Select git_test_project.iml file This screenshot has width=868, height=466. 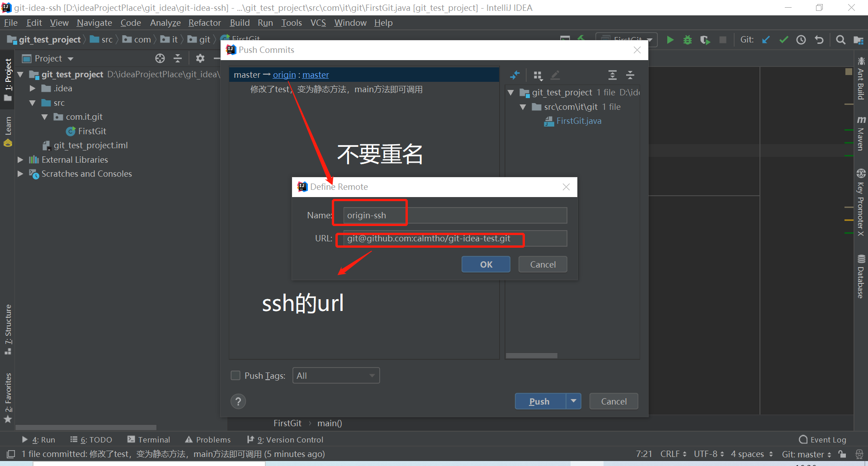click(x=85, y=145)
